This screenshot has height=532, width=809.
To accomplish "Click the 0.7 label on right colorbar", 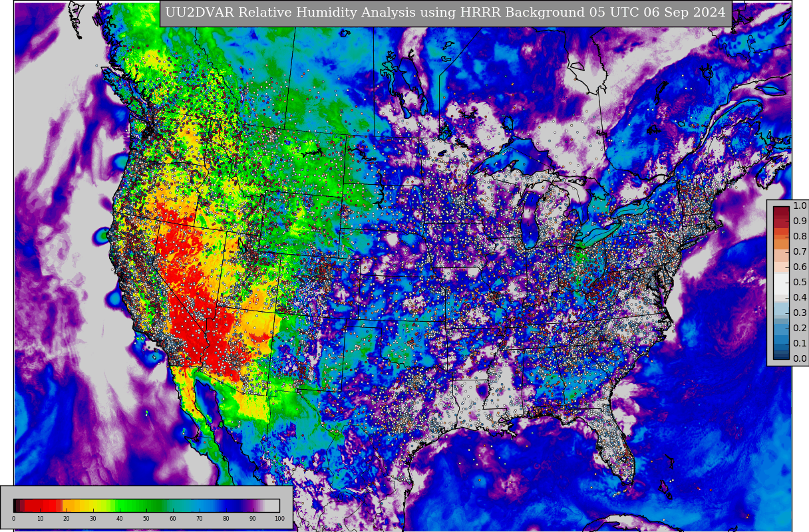I will tap(800, 252).
